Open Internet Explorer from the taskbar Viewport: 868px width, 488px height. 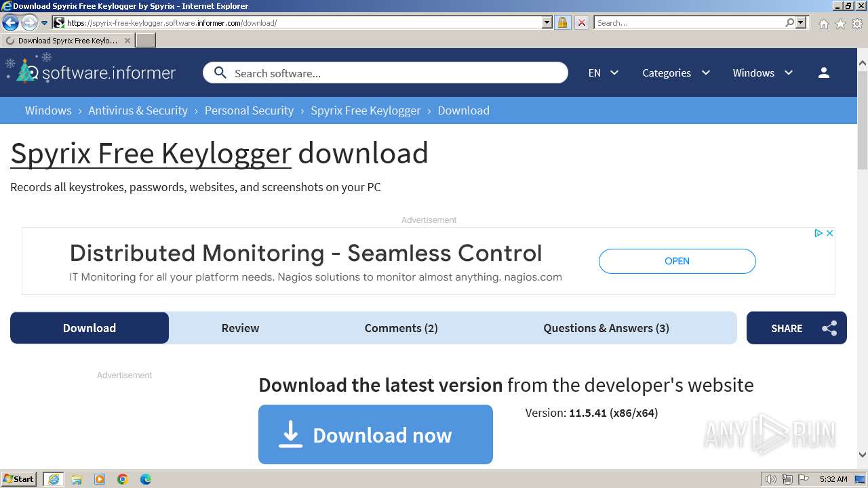54,479
